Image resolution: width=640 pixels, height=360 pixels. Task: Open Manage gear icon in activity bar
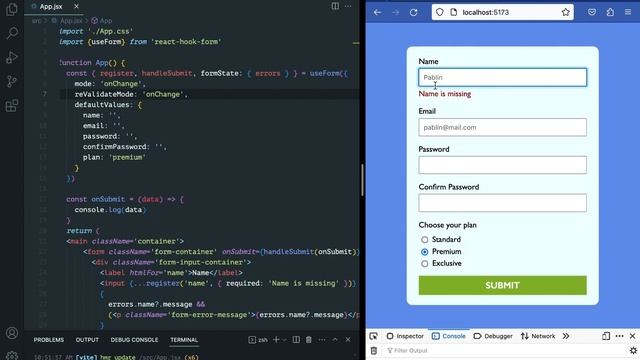12,355
